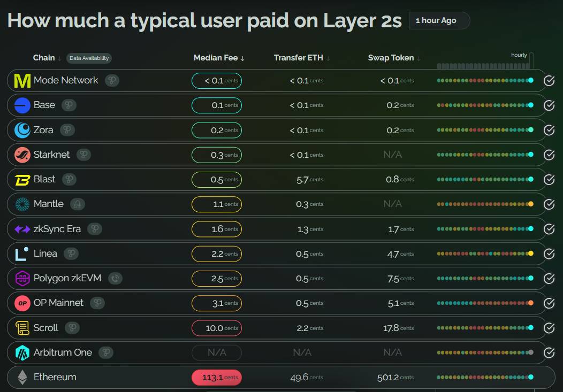Click data availability badge beside Blast
563x392 pixels.
pyautogui.click(x=69, y=179)
